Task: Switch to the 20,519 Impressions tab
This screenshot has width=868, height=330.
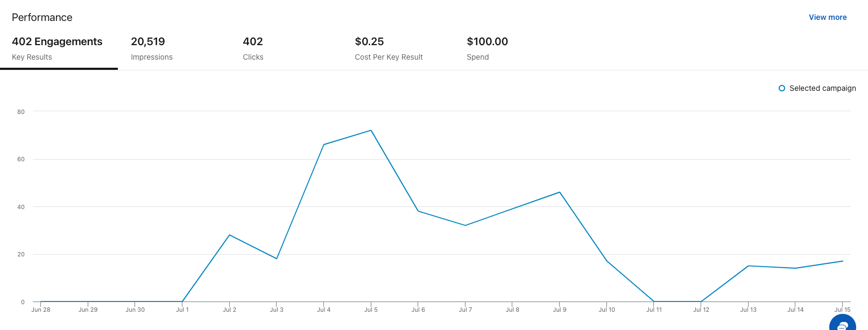Action: [152, 48]
